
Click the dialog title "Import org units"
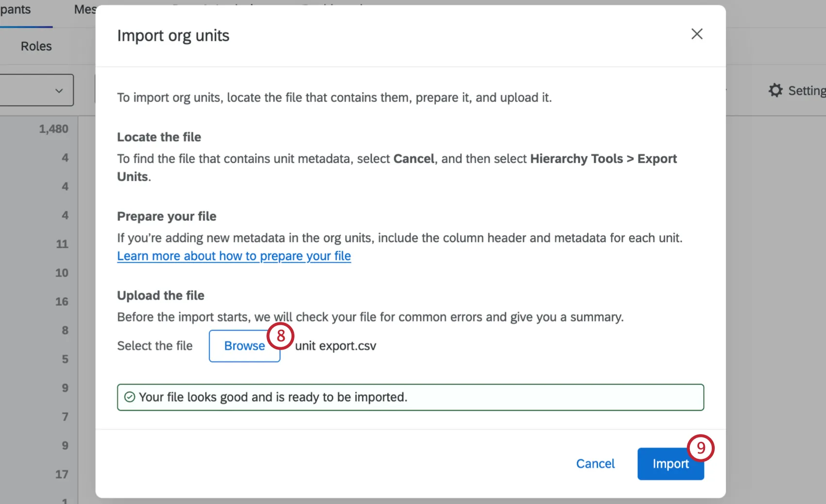173,35
